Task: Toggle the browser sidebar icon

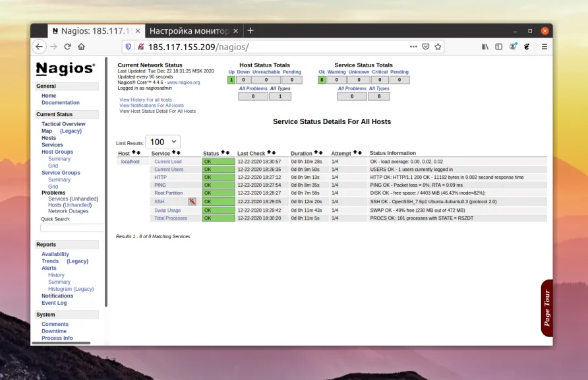Action: [499, 47]
